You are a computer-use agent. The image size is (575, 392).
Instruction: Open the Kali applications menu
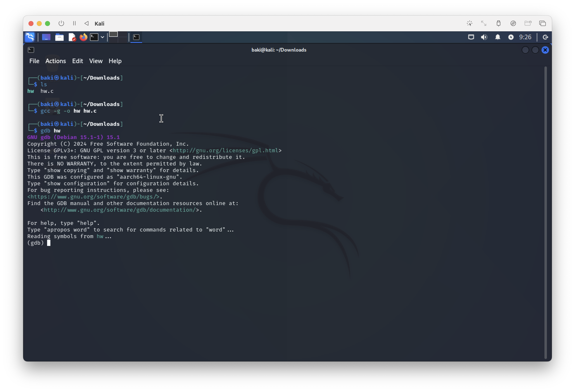pyautogui.click(x=30, y=37)
